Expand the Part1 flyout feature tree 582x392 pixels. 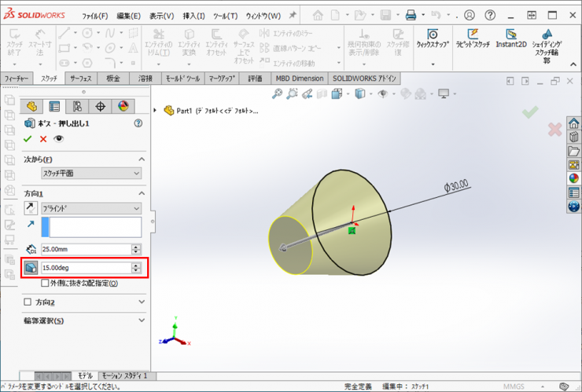point(156,111)
